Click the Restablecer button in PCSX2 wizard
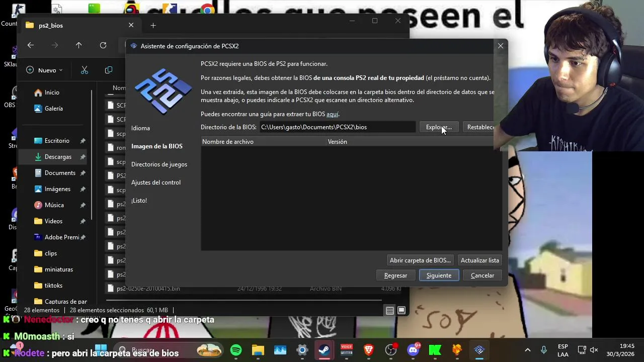This screenshot has height=362, width=644. [480, 127]
